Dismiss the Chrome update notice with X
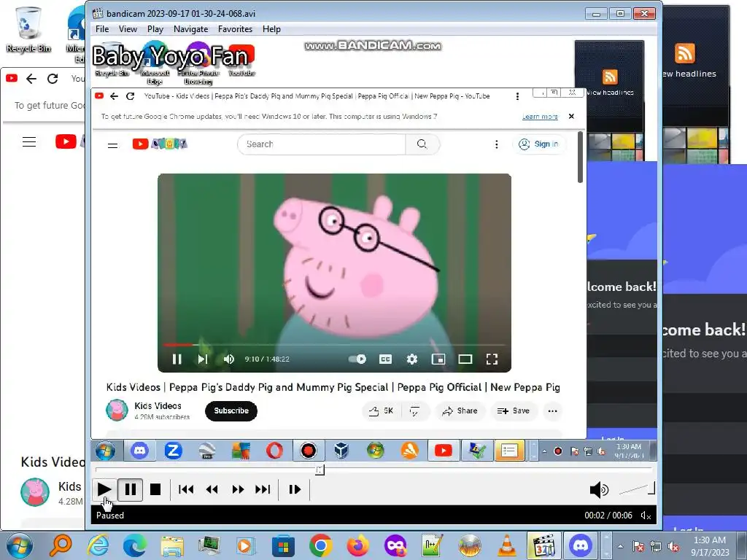 tap(571, 116)
